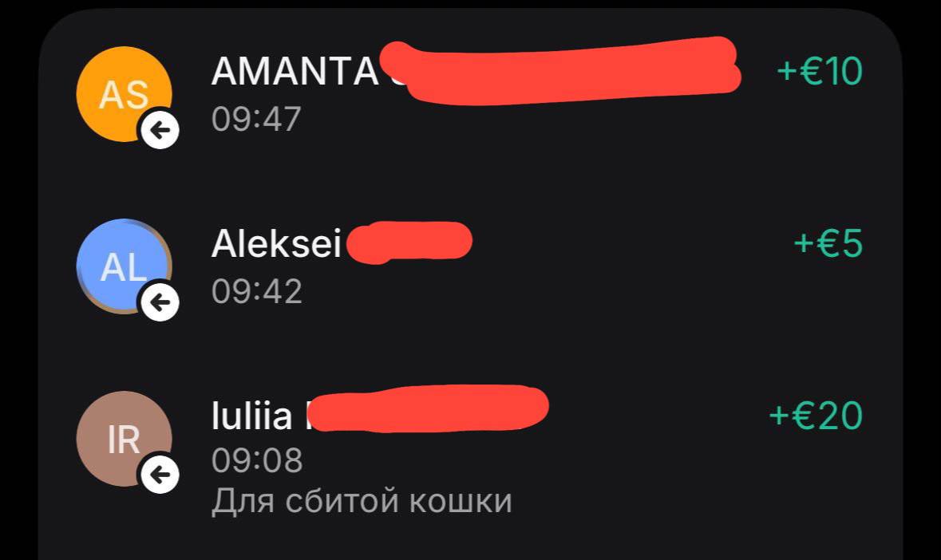Open the orange AS avatar
The width and height of the screenshot is (941, 560).
125,94
